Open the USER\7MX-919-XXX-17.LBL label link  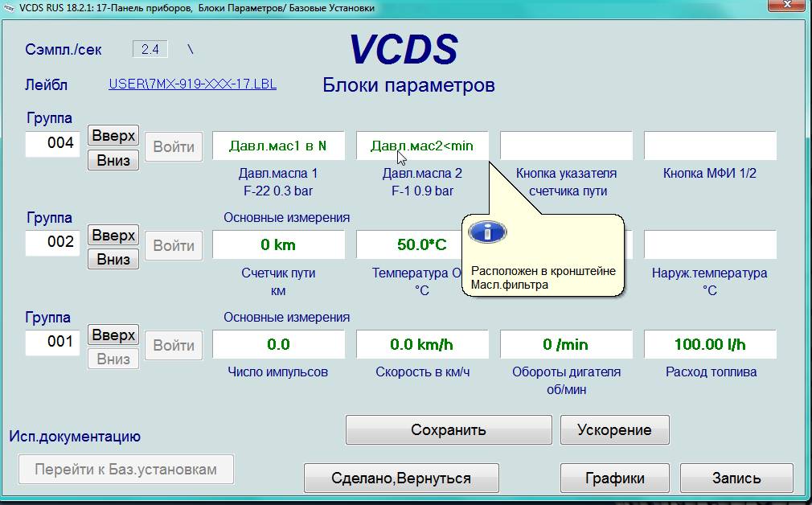pos(192,84)
